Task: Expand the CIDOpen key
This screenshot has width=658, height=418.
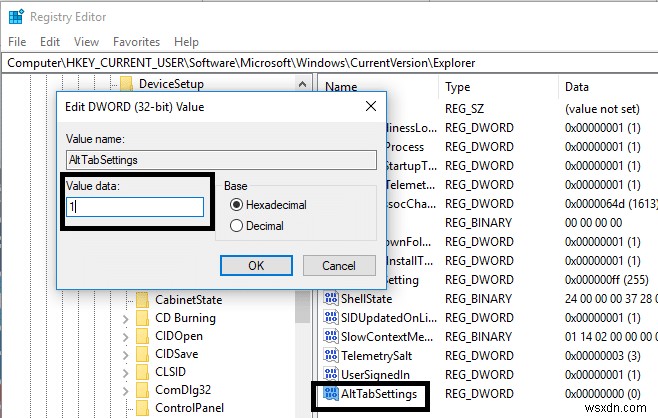Action: 125,337
